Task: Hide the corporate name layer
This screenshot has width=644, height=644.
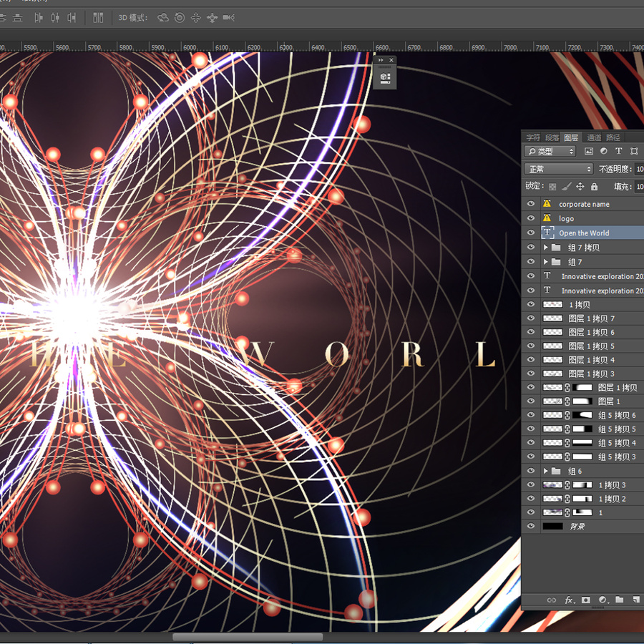Action: point(531,204)
